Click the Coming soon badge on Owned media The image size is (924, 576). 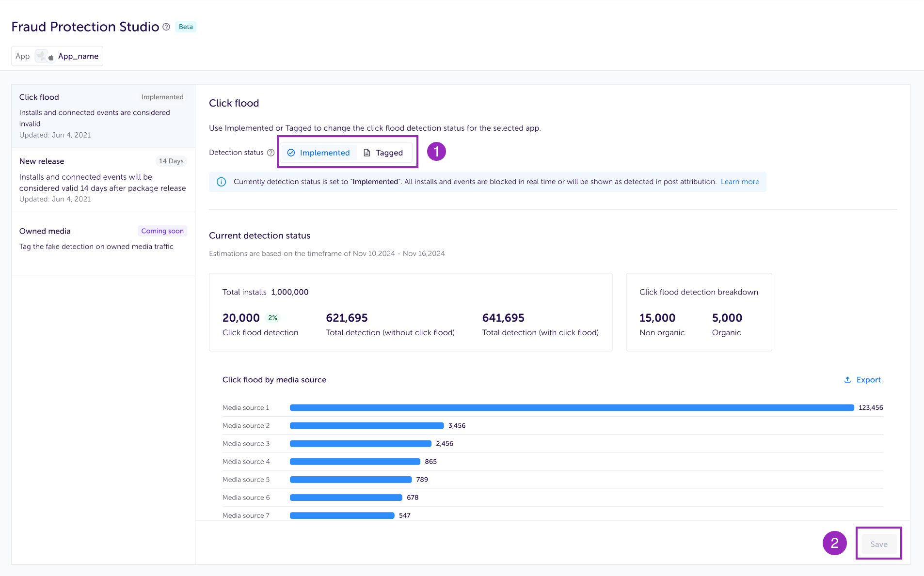pyautogui.click(x=162, y=231)
